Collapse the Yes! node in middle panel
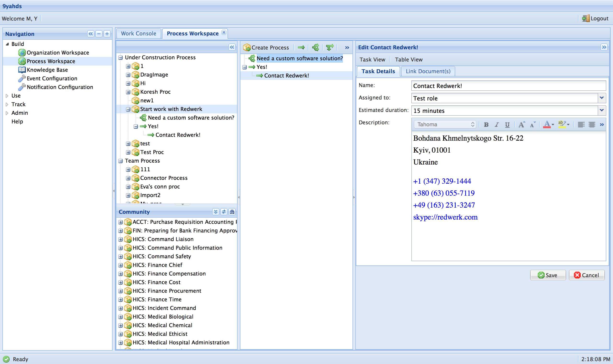Image resolution: width=613 pixels, height=364 pixels. pos(244,67)
